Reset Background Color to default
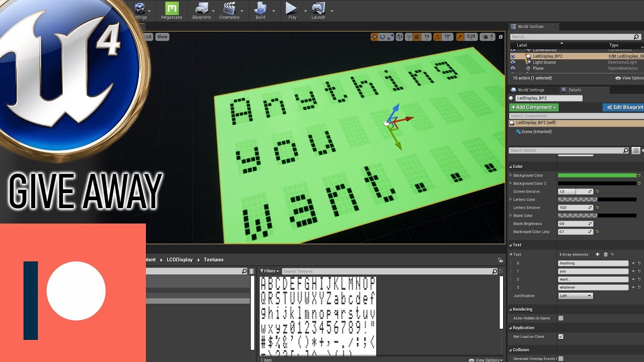Viewport: 644px width, 362px height. click(639, 175)
